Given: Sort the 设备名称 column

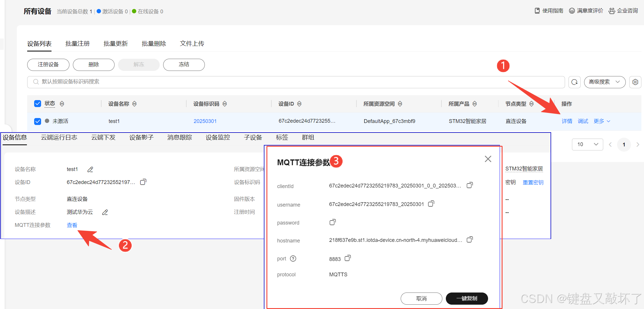Looking at the screenshot, I should click(x=134, y=104).
